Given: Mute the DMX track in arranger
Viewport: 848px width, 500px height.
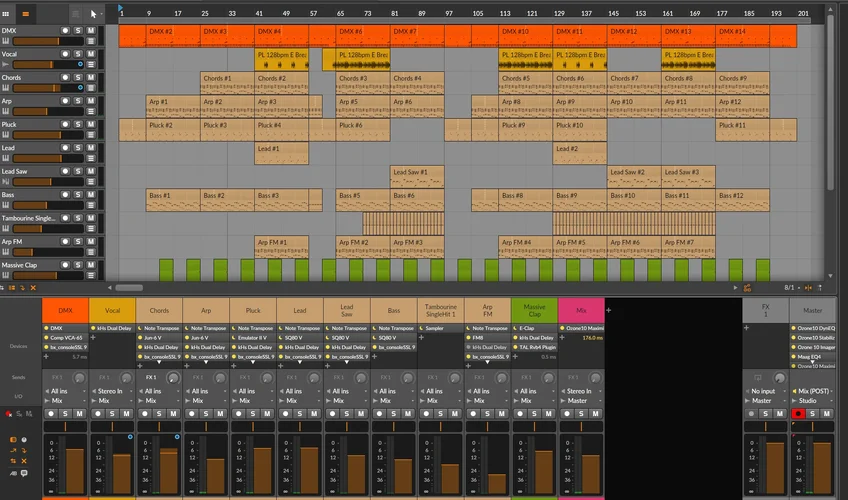Looking at the screenshot, I should tap(91, 31).
